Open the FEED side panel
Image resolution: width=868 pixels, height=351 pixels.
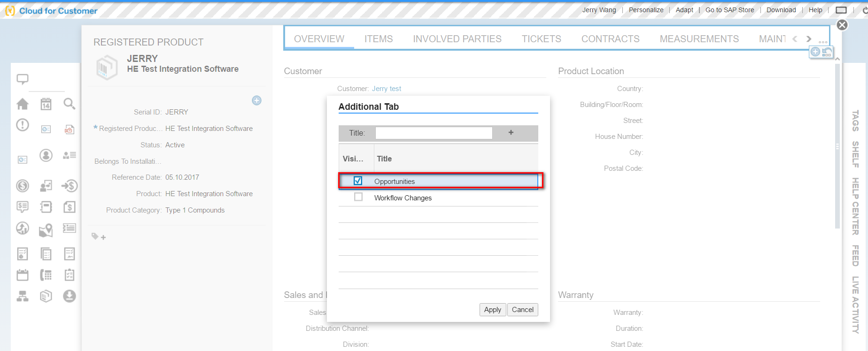tap(855, 255)
